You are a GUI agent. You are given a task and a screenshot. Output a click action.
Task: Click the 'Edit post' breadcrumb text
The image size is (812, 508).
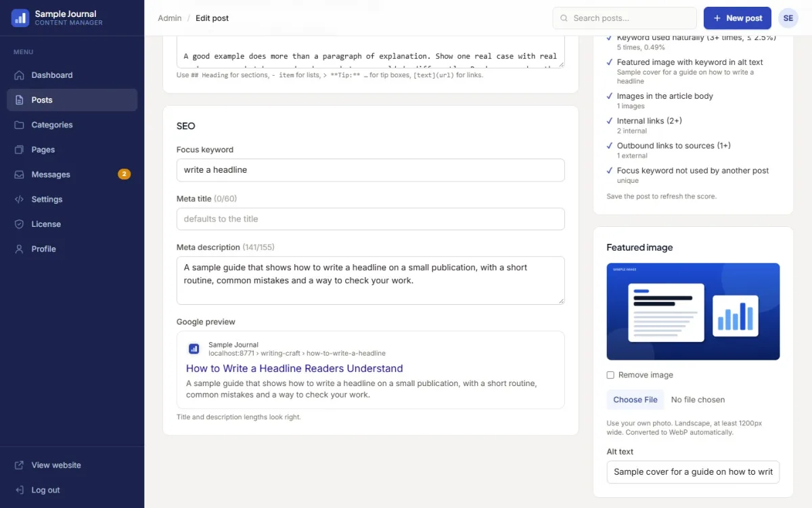[212, 18]
